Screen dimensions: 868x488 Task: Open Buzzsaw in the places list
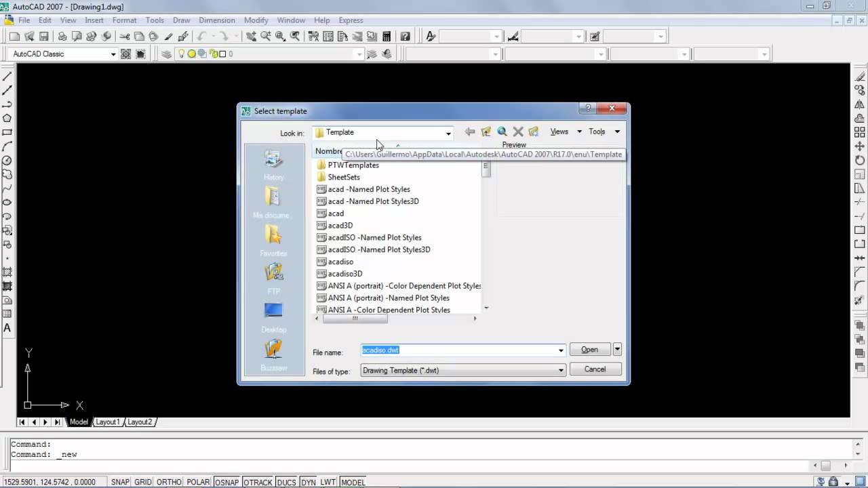[274, 355]
